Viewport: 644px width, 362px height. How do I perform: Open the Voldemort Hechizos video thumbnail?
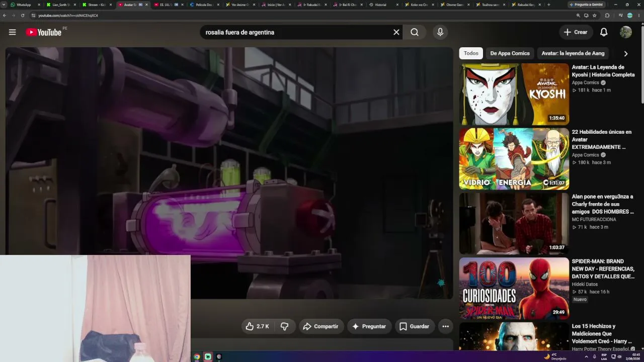tap(514, 336)
